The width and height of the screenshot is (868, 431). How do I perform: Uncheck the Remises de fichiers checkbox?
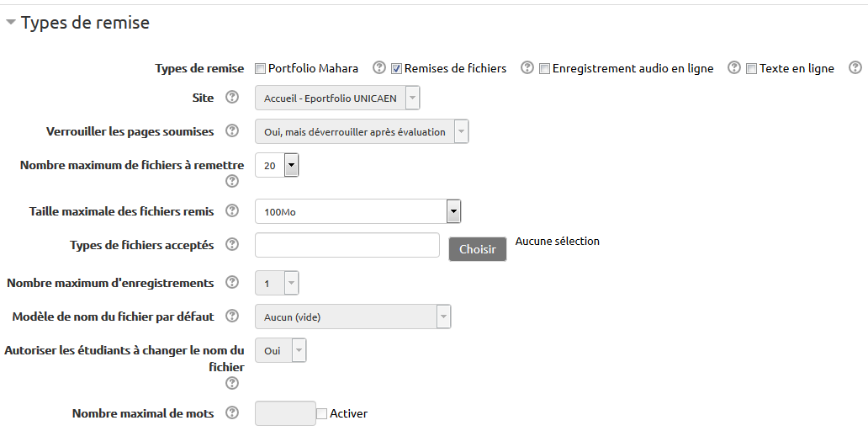point(397,68)
